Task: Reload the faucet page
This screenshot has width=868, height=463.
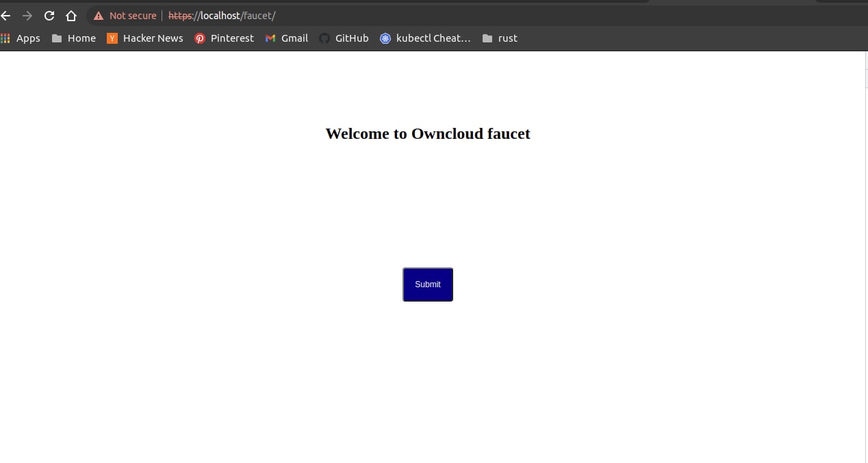Action: pyautogui.click(x=49, y=15)
